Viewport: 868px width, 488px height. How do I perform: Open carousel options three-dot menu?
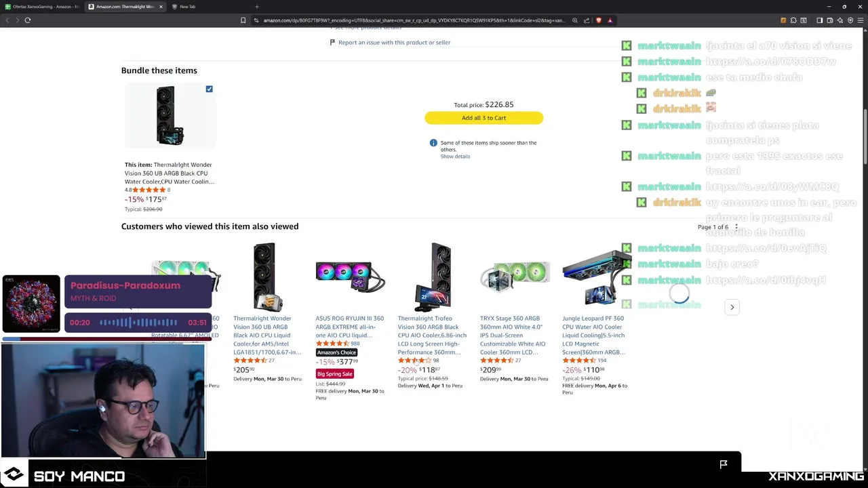tap(736, 227)
